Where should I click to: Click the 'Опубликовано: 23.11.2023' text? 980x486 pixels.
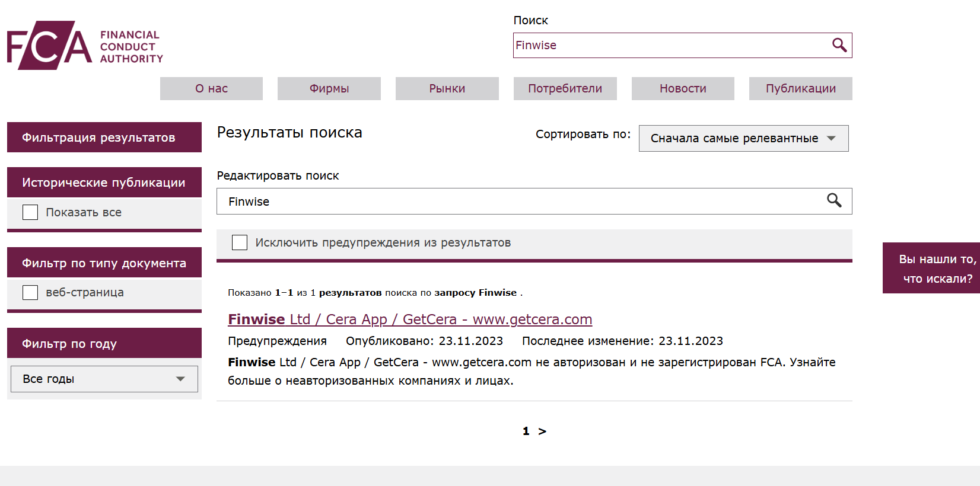(424, 341)
